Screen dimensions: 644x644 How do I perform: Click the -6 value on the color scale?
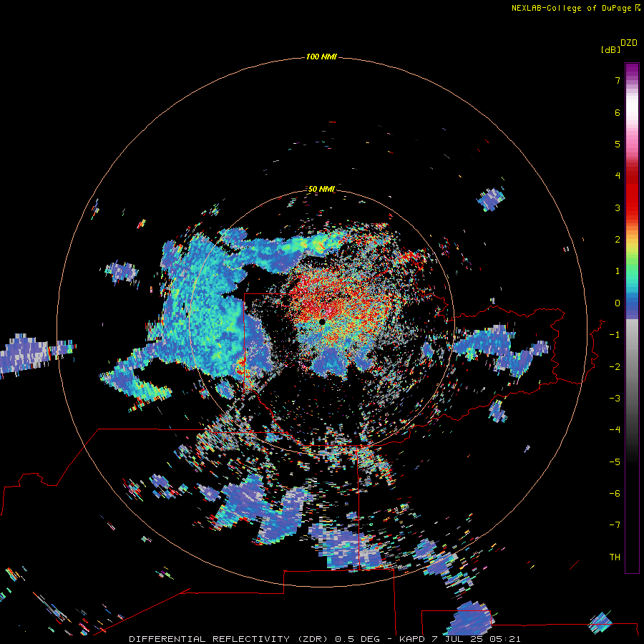(615, 494)
